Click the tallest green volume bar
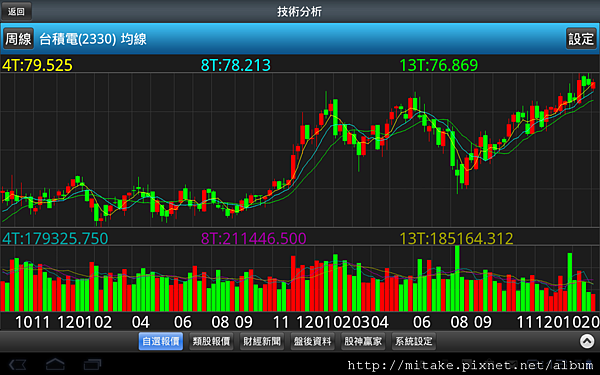The image size is (600, 375). 457,278
